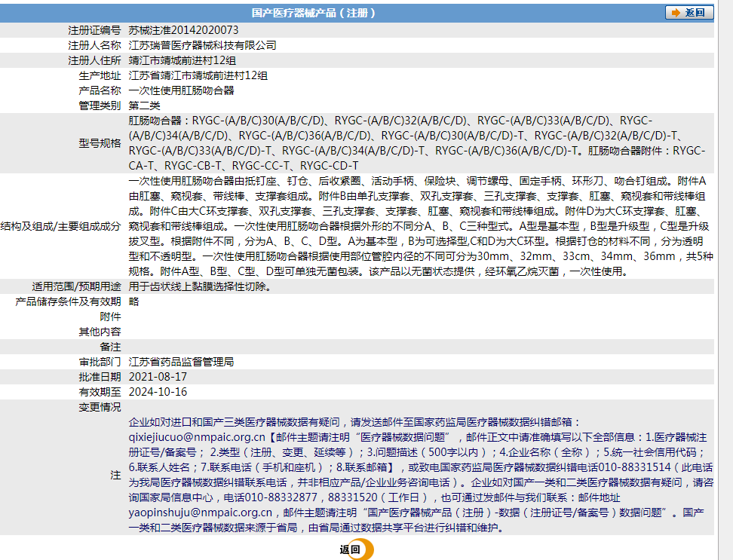The height and width of the screenshot is (560, 733).
Task: Click the 变更情况 label
Action: coord(100,407)
